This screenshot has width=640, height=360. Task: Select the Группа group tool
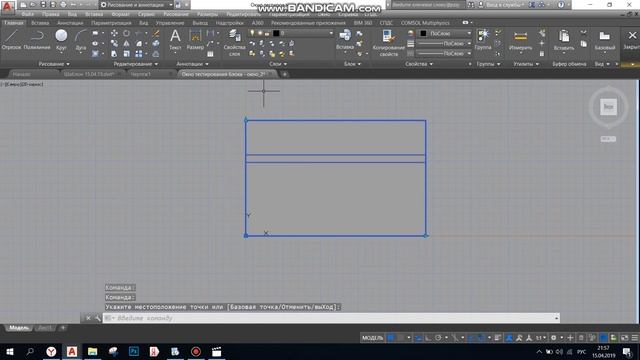483,40
